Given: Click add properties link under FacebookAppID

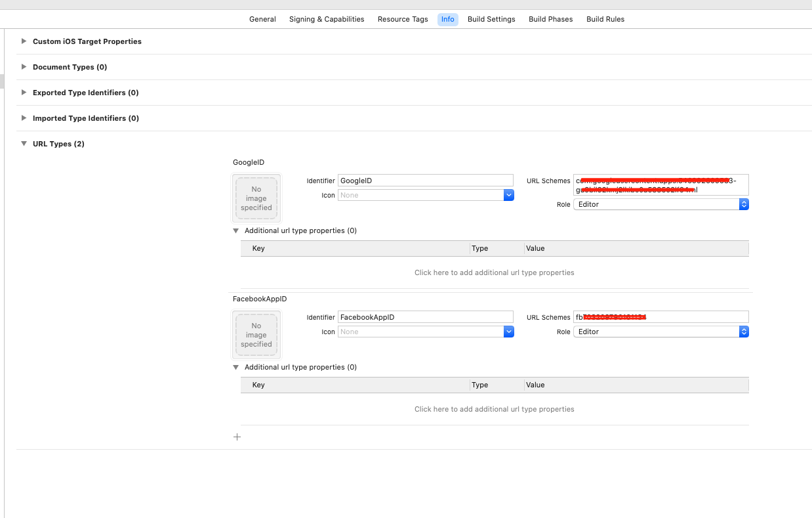Looking at the screenshot, I should (x=494, y=409).
